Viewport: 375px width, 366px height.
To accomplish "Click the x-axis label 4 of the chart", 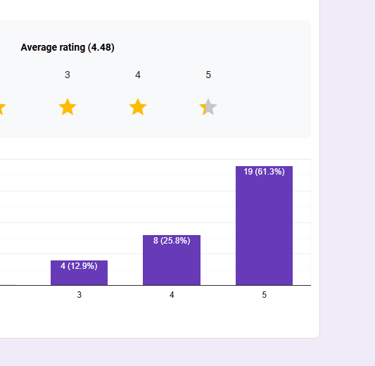I will [x=172, y=295].
